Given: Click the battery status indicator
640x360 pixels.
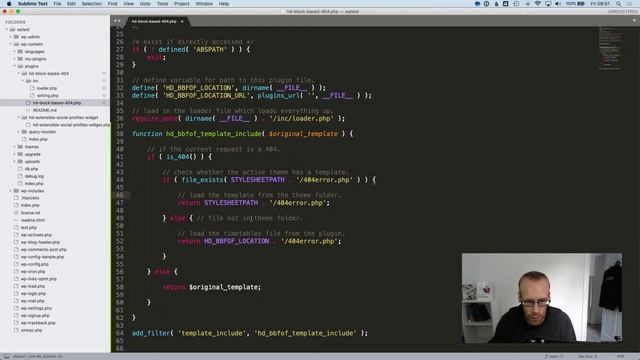Looking at the screenshot, I should [x=575, y=4].
